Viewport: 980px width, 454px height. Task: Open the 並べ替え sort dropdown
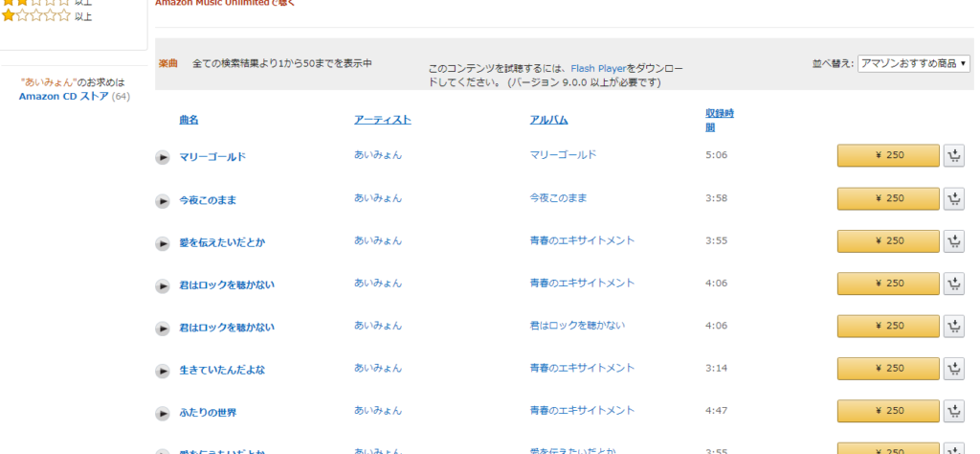click(914, 63)
